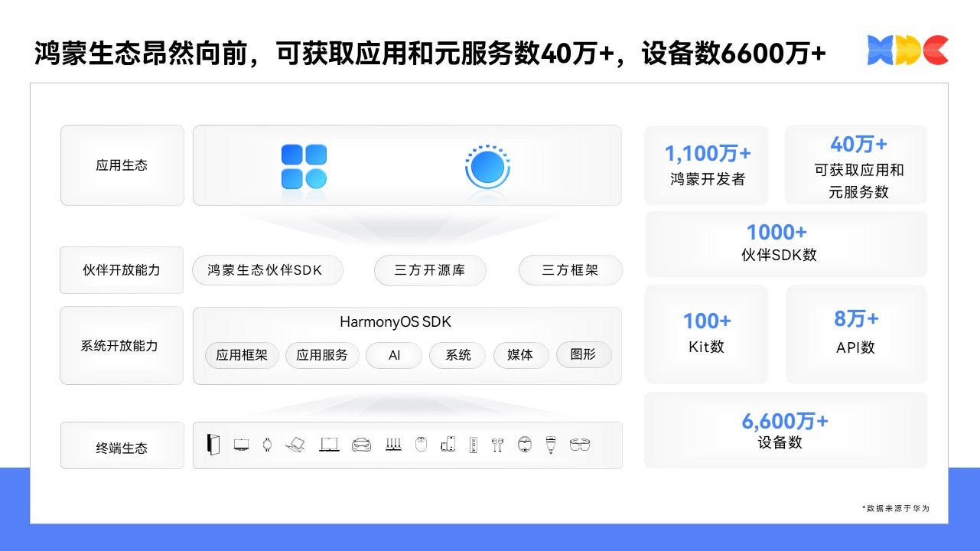Select the wireless earbuds device icon
Screen dimensions: 980x551
(497, 445)
